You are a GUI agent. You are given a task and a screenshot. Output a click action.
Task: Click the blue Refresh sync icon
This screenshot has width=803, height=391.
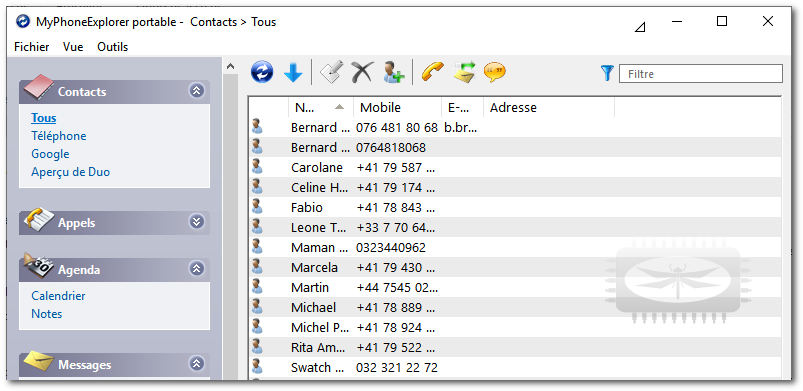(x=262, y=72)
